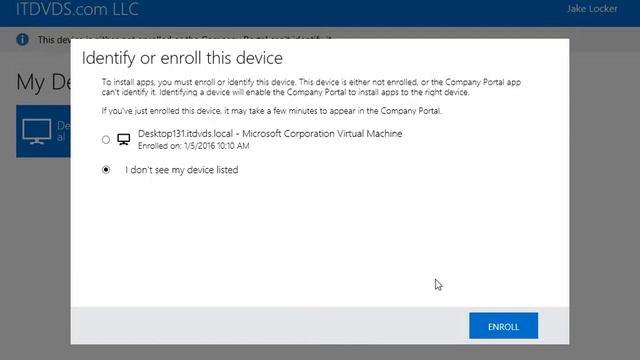Click the computer icon beside Desktop131.itdvds.local
640x360 pixels.
(x=124, y=140)
